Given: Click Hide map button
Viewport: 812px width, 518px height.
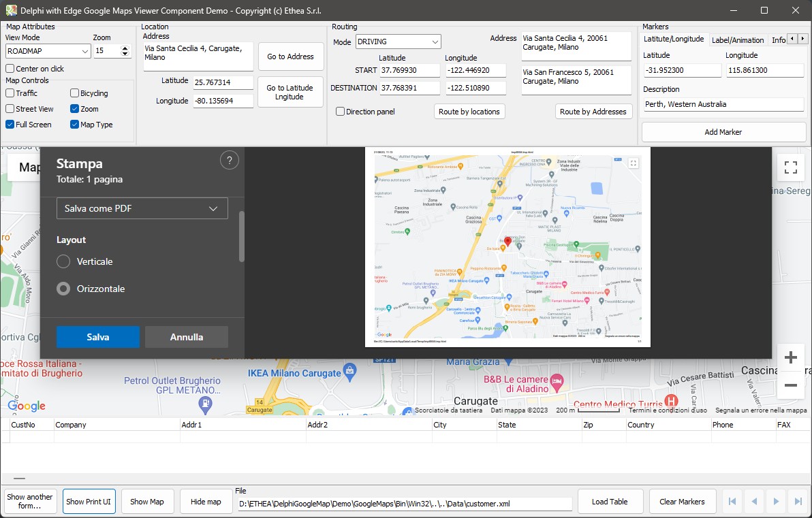Looking at the screenshot, I should (206, 501).
